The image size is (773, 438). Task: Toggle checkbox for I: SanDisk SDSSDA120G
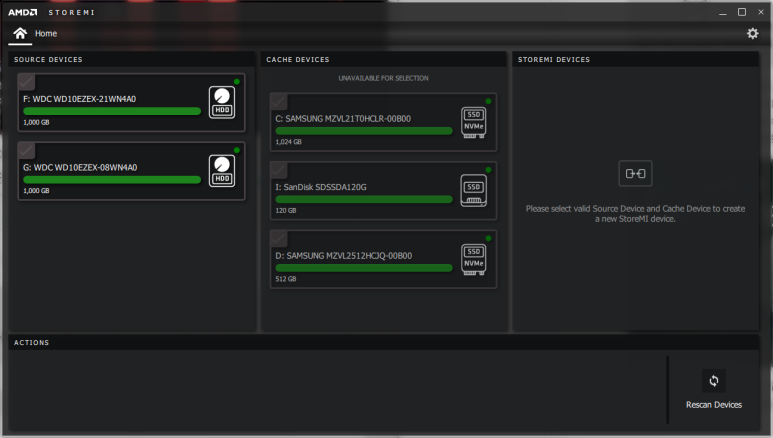click(279, 170)
